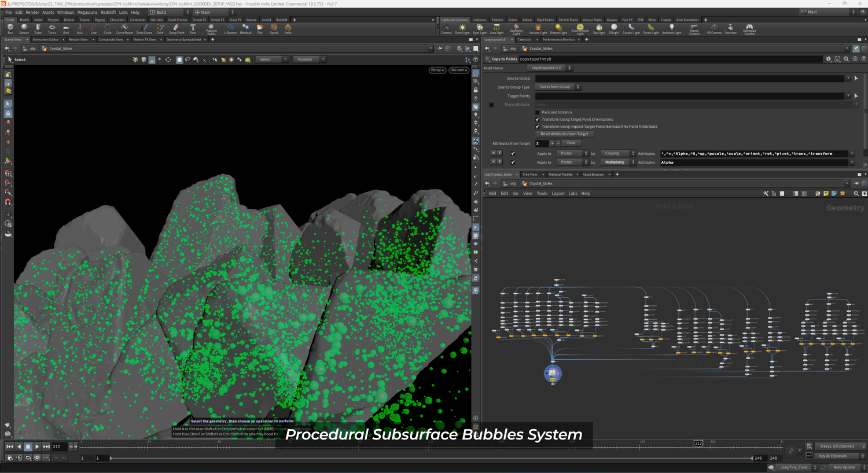Open the Source Group Type dropdown
This screenshot has height=473, width=868.
pos(558,87)
